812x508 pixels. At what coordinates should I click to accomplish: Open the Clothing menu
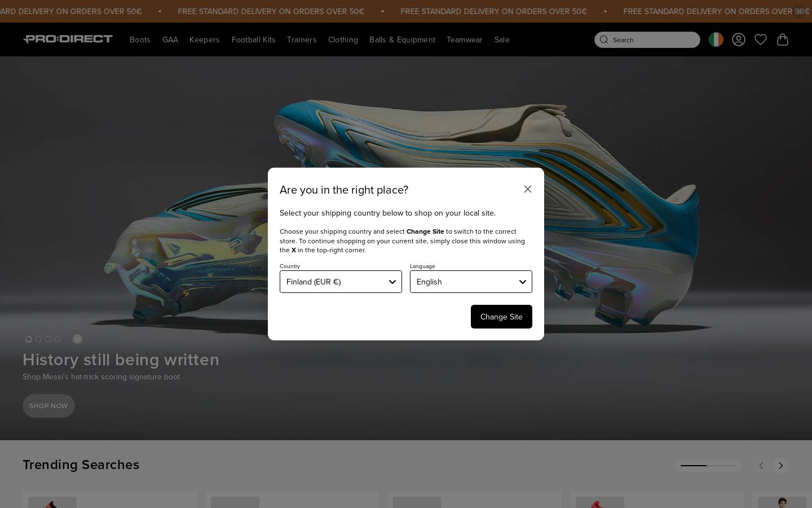(343, 40)
